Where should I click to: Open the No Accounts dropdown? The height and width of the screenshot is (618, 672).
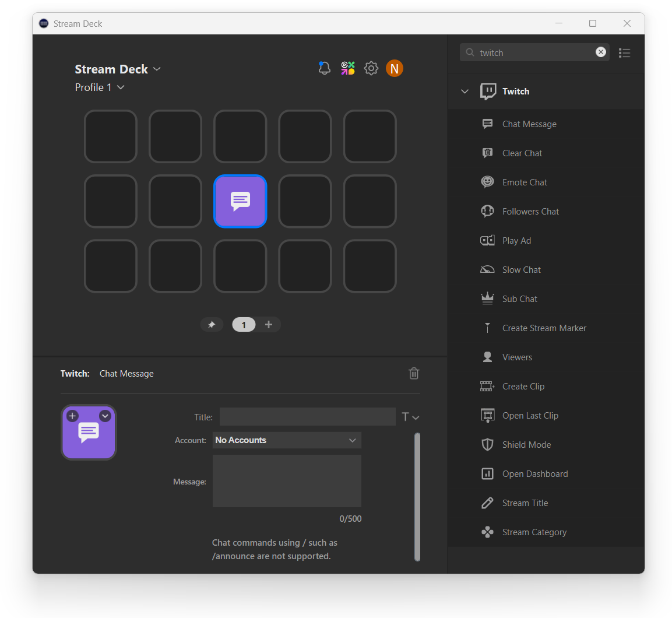pos(287,440)
